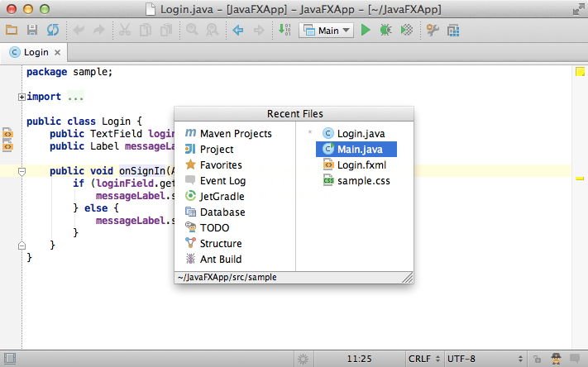588x367 pixels.
Task: Click the FXML gutter icon beside loginField
Action: point(8,134)
